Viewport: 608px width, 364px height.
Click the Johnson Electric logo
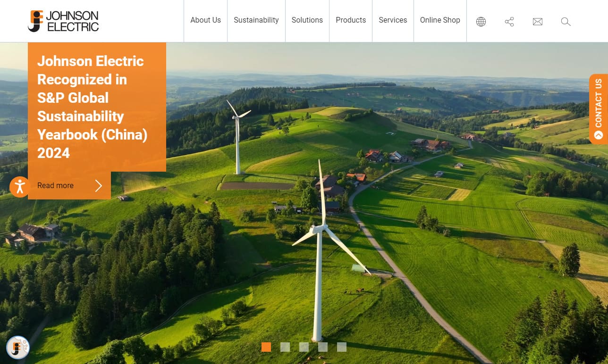point(63,21)
